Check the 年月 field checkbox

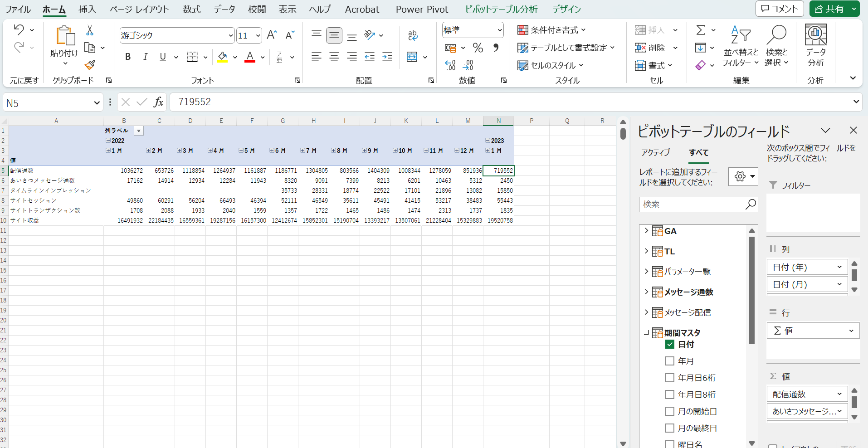tap(670, 361)
